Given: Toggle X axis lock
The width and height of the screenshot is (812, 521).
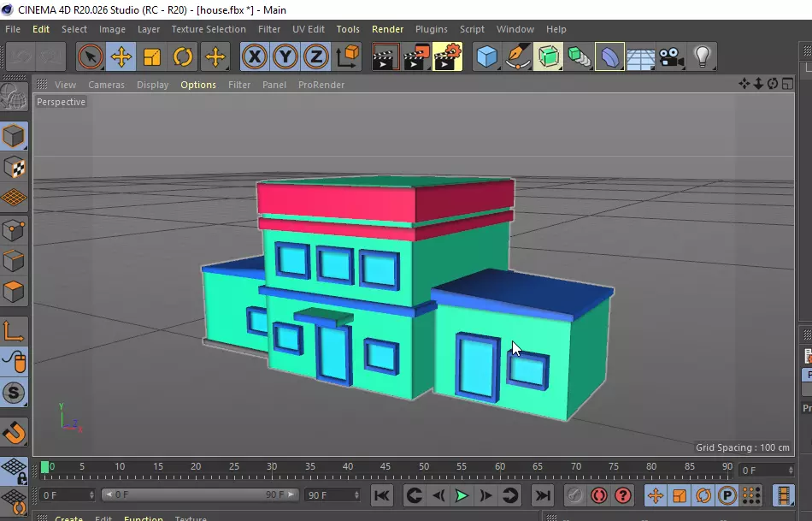Looking at the screenshot, I should point(254,56).
